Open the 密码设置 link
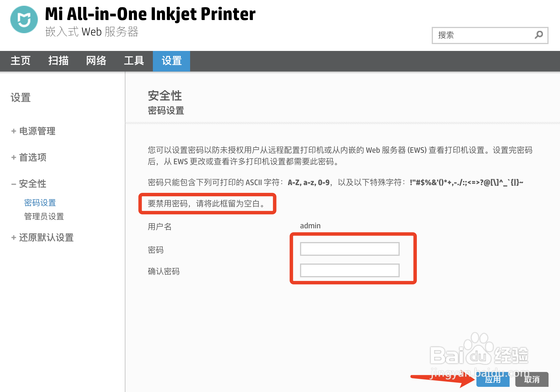The image size is (560, 392). pos(40,203)
